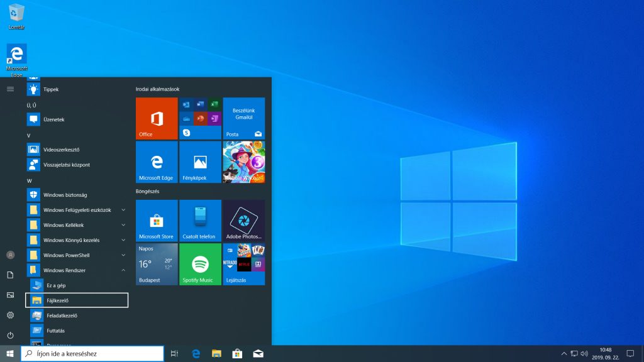Launch Futtatás run dialog entry
The height and width of the screenshot is (362, 644).
[77, 331]
